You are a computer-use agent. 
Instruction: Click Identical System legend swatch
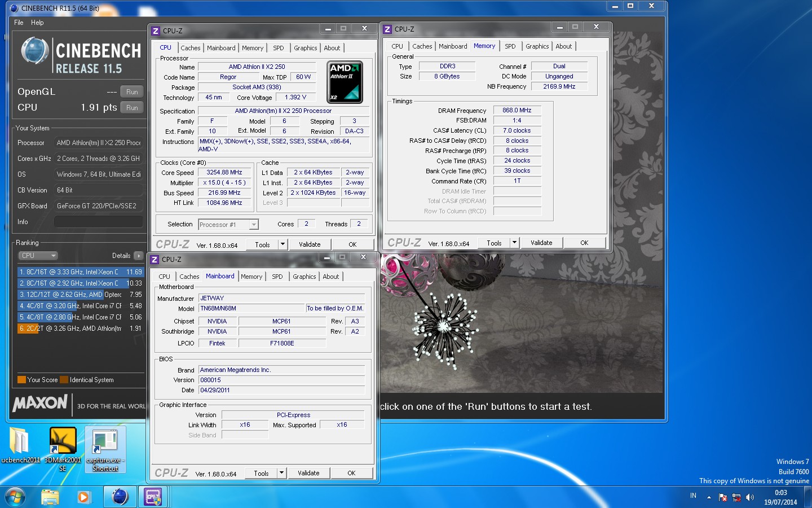64,380
